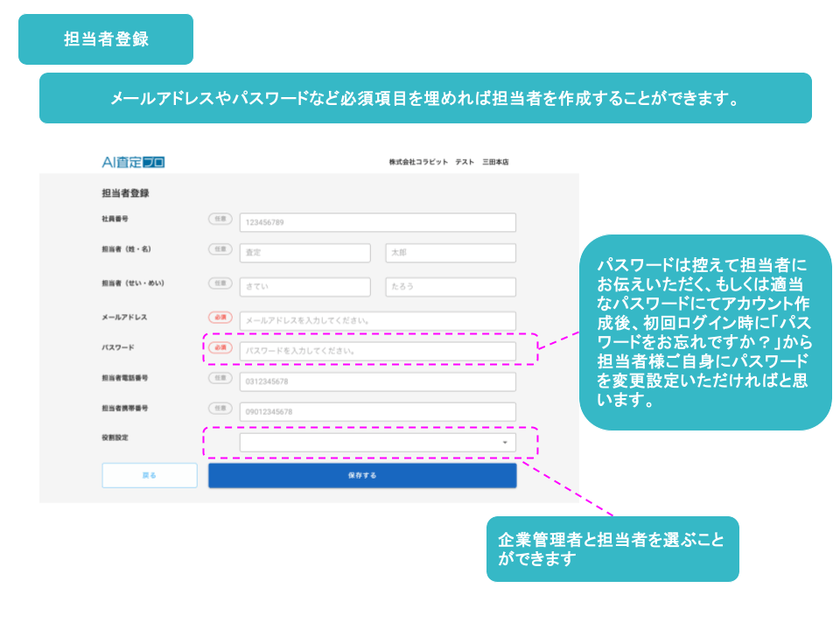Click the 担当者電話番号 input field
Viewport: 840px width, 630px height.
pyautogui.click(x=378, y=381)
